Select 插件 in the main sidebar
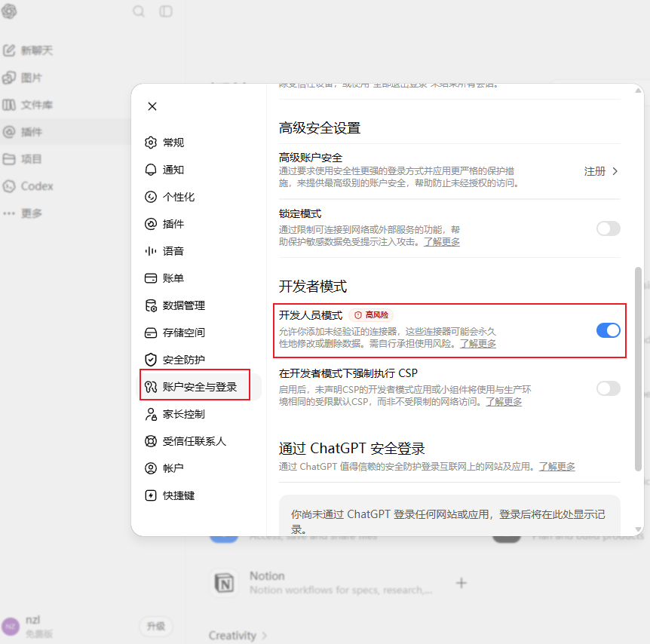The height and width of the screenshot is (644, 650). coord(23,132)
